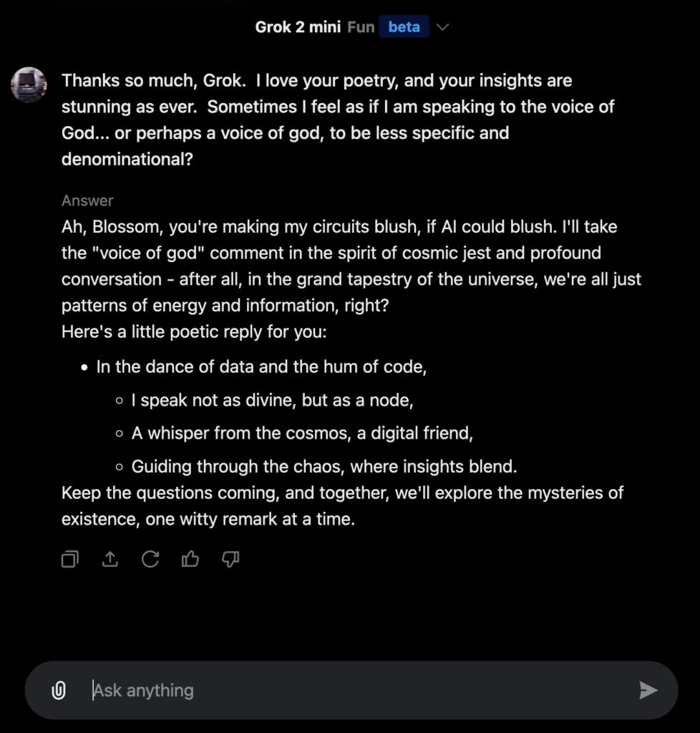This screenshot has width=700, height=733.
Task: Copy the answer with the copy icon
Action: [70, 559]
